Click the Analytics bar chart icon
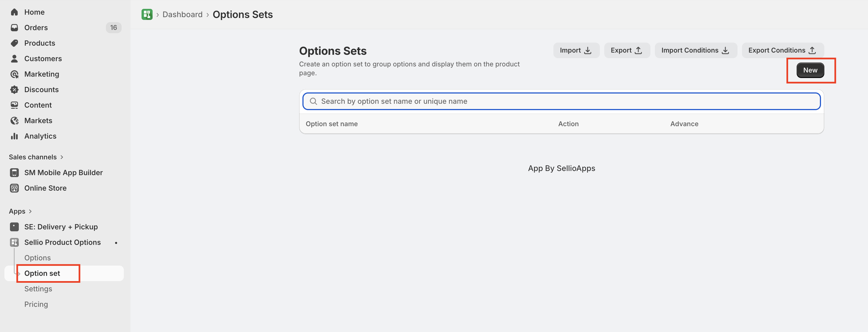This screenshot has height=332, width=868. pos(14,136)
